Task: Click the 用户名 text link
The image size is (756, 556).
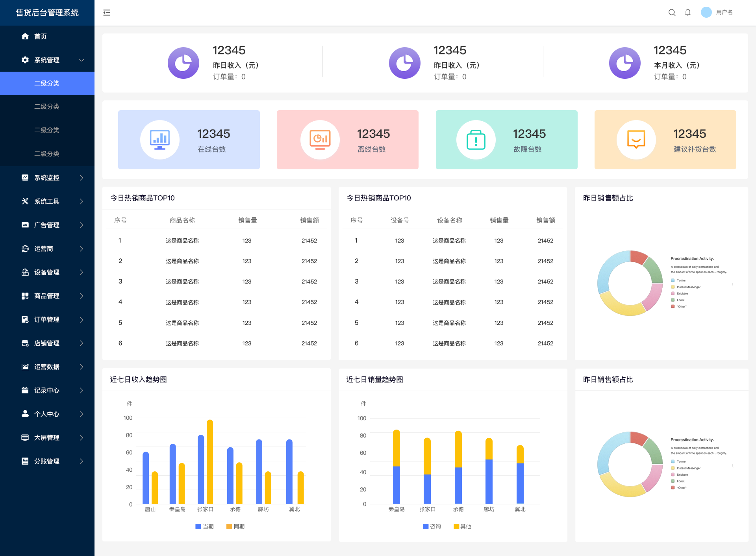Action: 724,13
